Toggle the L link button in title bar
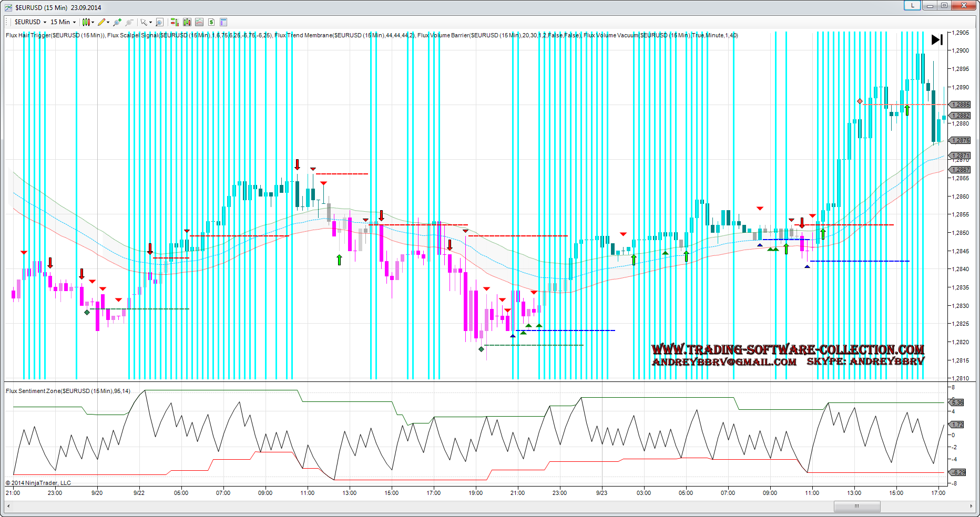 [x=912, y=5]
